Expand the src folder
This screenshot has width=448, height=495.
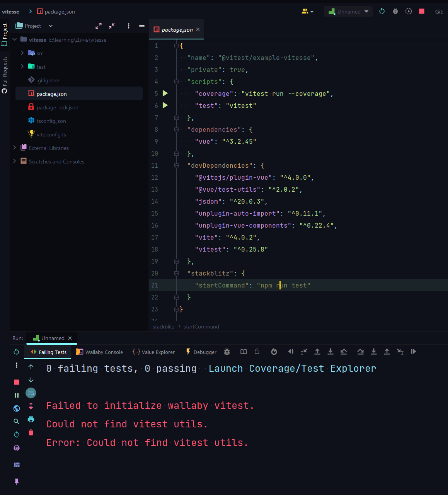[x=22, y=53]
